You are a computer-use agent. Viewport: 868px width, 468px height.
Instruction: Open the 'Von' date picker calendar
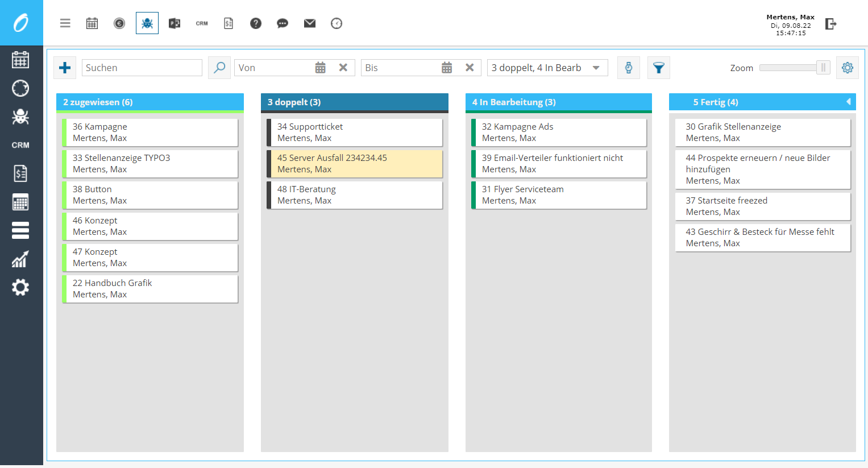[x=320, y=67]
